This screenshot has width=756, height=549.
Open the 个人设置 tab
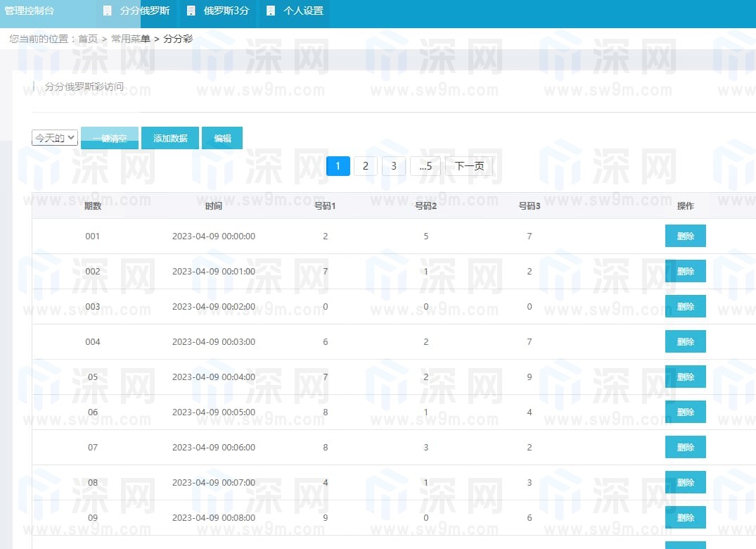point(303,11)
